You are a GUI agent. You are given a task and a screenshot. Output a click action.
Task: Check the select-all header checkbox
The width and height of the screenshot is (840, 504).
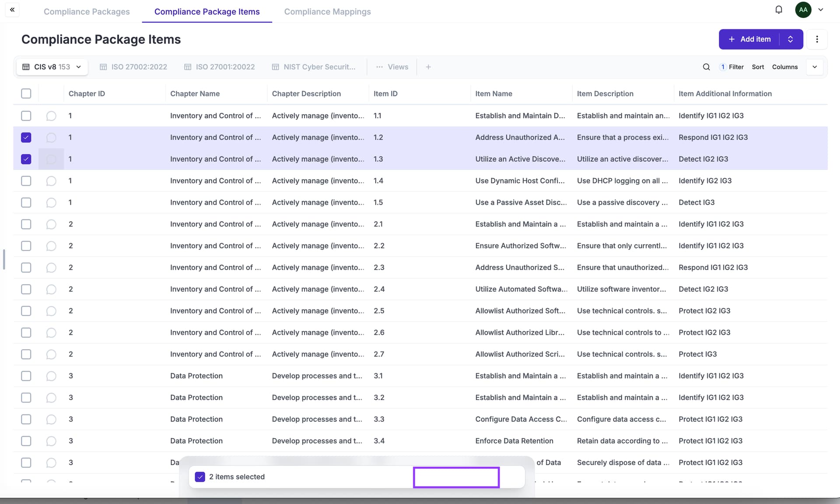26,94
